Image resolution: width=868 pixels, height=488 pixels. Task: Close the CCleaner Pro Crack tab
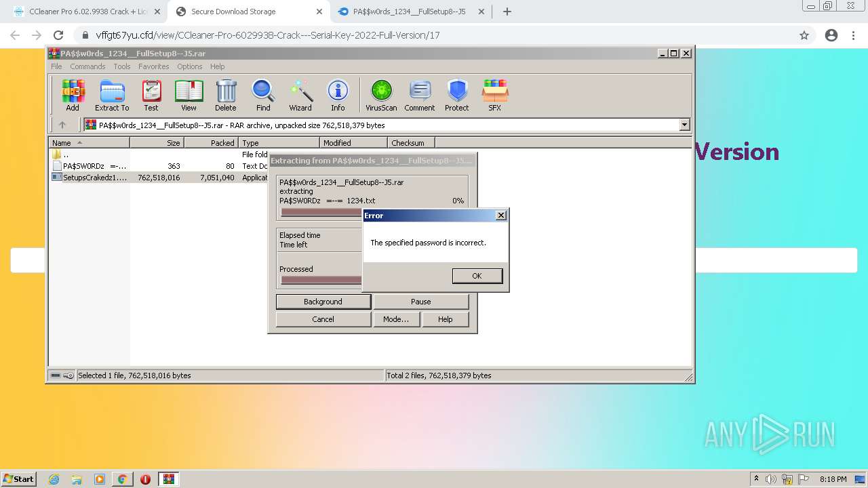(157, 12)
